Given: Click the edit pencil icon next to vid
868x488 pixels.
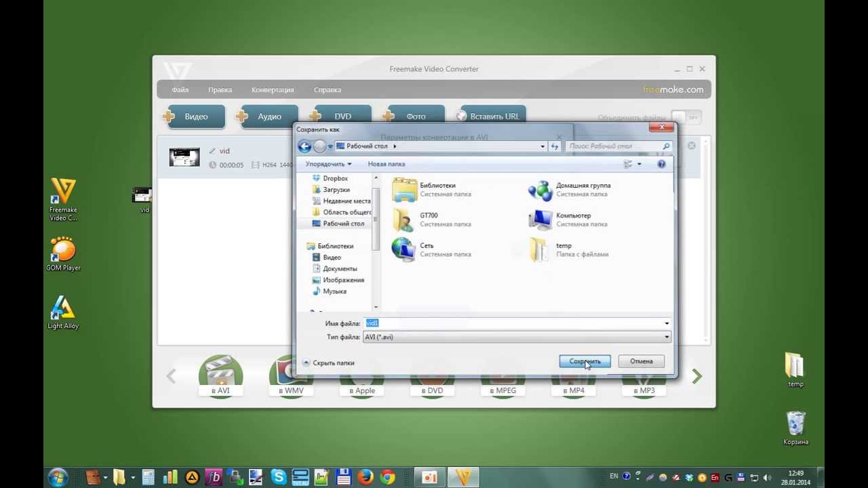Looking at the screenshot, I should pyautogui.click(x=212, y=151).
